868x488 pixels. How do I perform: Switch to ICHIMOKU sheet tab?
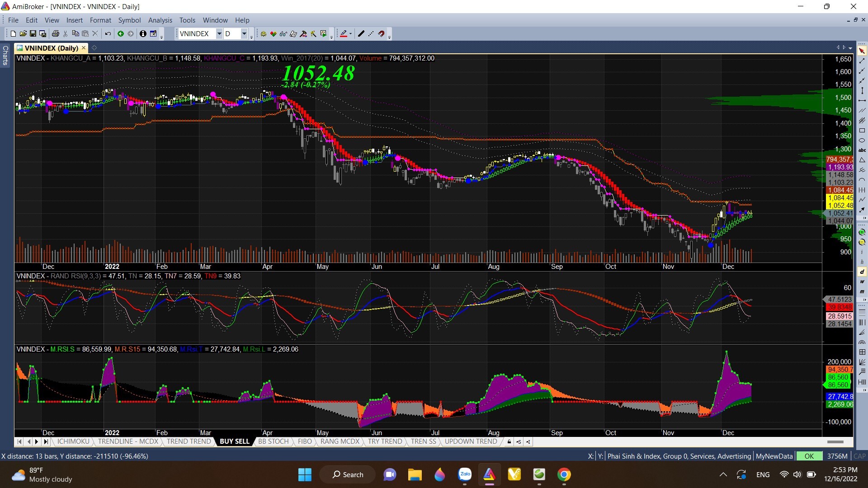point(73,441)
